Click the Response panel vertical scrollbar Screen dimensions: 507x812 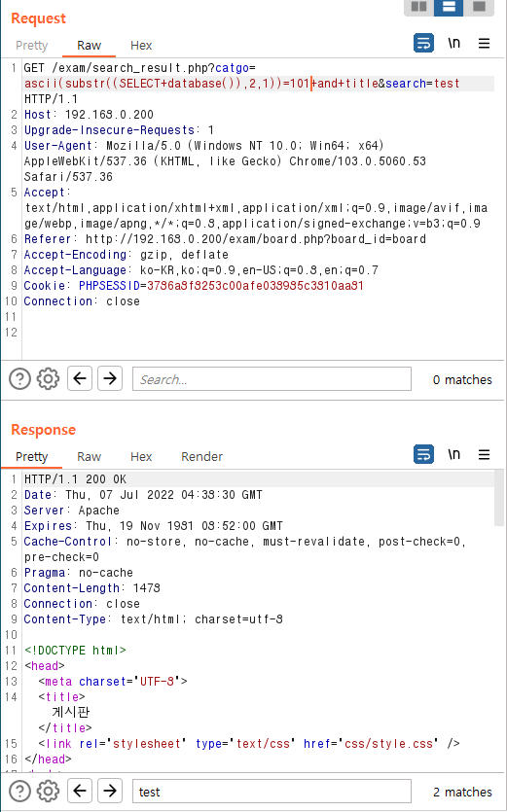(x=498, y=499)
